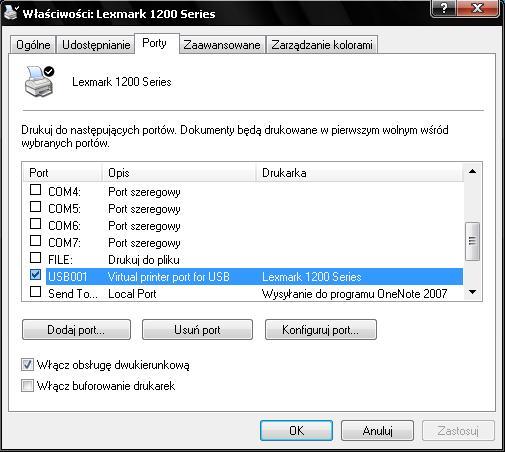Screen dimensions: 505x452
Task: Tick the COM6 port checkbox
Action: [35, 224]
